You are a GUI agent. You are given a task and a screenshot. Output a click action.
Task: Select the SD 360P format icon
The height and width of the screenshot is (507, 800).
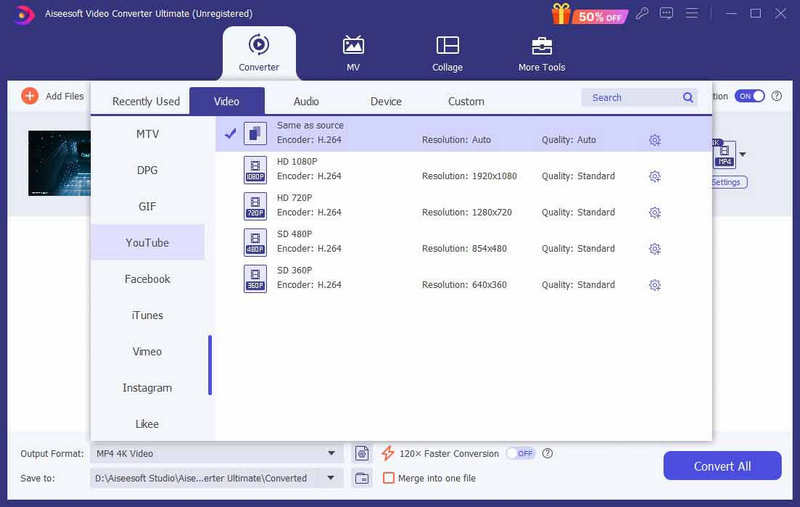coord(255,278)
